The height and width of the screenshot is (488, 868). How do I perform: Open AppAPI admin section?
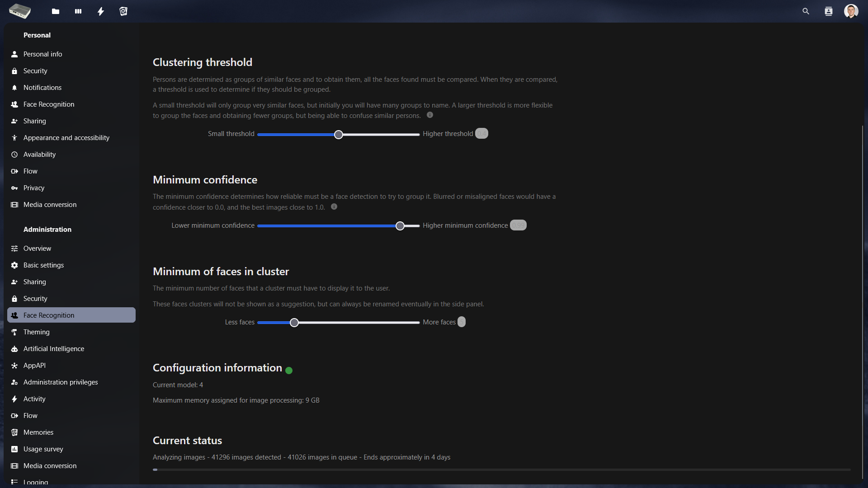point(34,366)
